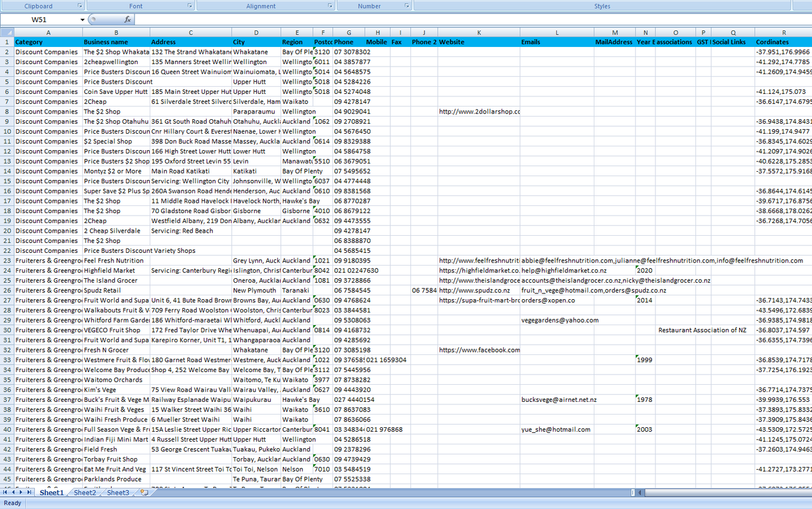Open the Font dialog launcher
Viewport: 812px width, 509px height.
pyautogui.click(x=190, y=6)
